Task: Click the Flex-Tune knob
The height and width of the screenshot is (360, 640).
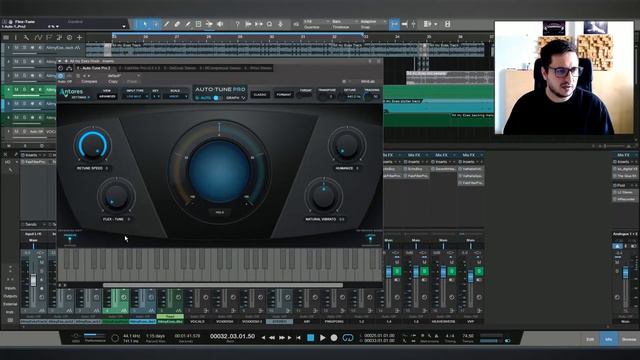Action: pyautogui.click(x=116, y=197)
